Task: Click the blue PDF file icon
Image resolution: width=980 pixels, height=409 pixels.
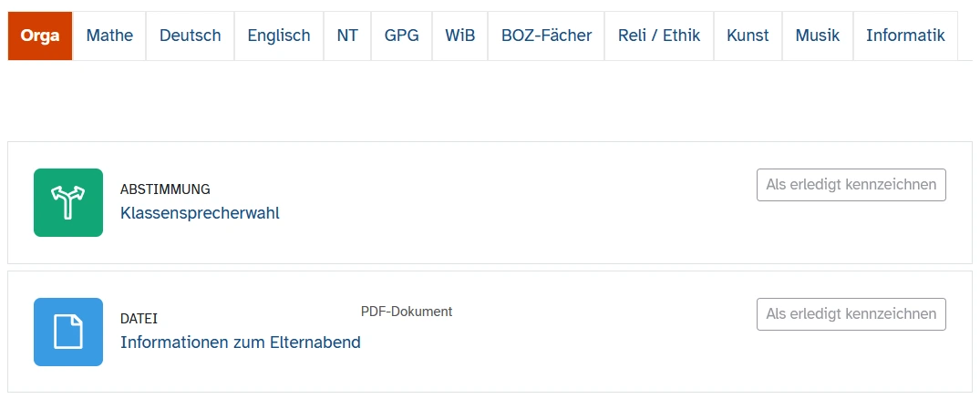Action: point(68,332)
